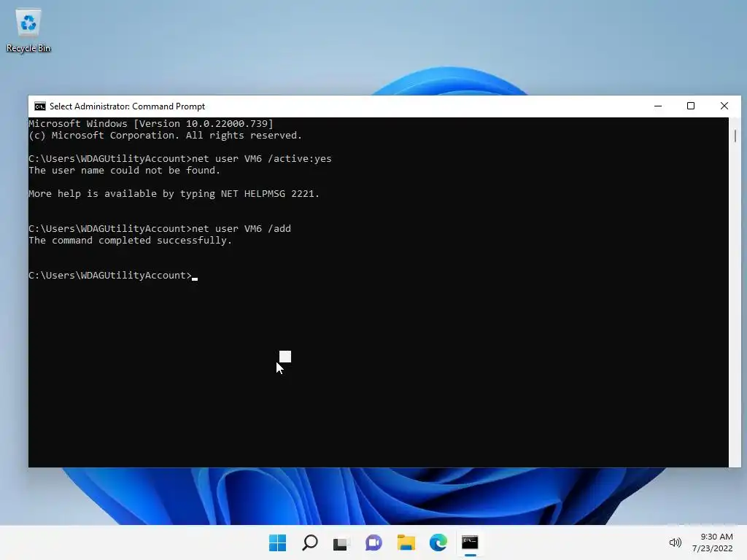This screenshot has width=747, height=560.
Task: Open the volume control in system tray
Action: point(675,542)
